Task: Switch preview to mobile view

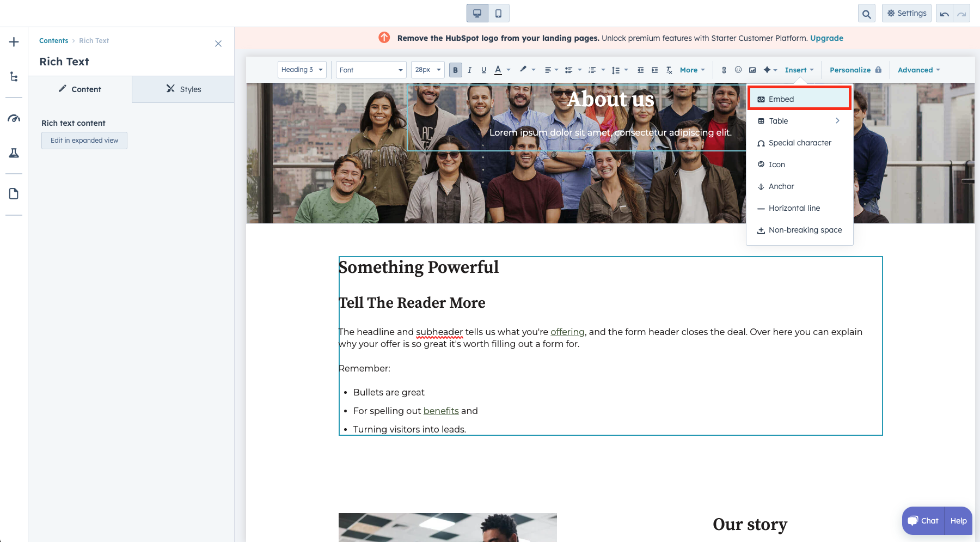Action: (498, 13)
